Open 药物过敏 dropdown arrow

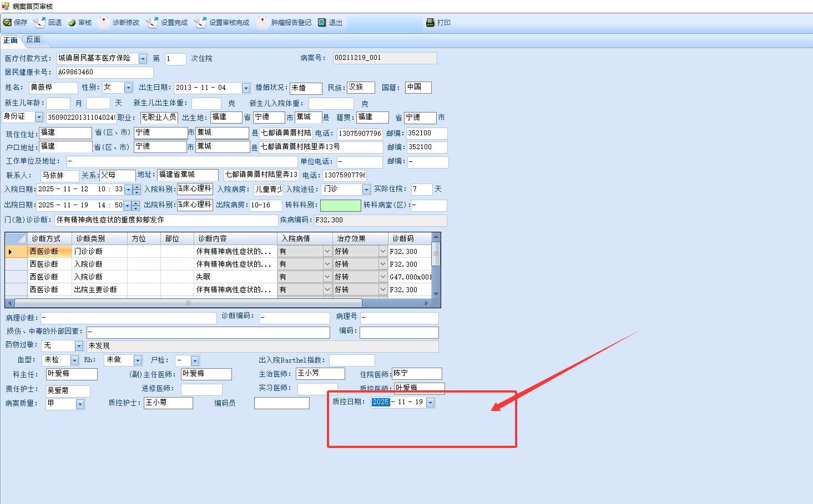79,346
